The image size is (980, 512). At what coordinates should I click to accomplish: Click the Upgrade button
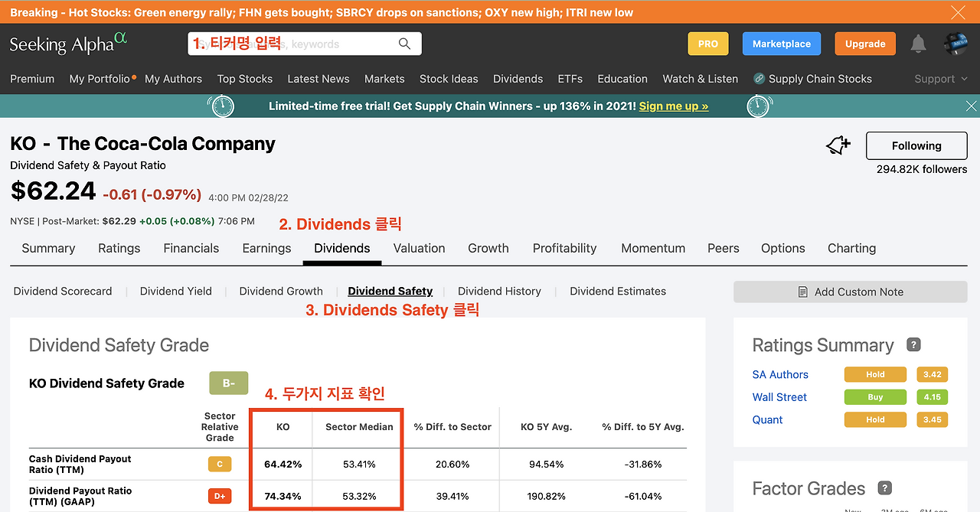coord(865,44)
